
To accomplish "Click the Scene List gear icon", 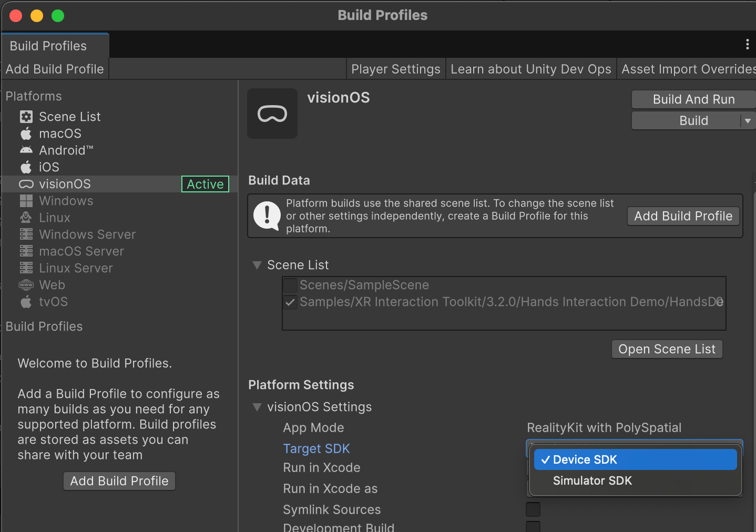I will tap(26, 117).
